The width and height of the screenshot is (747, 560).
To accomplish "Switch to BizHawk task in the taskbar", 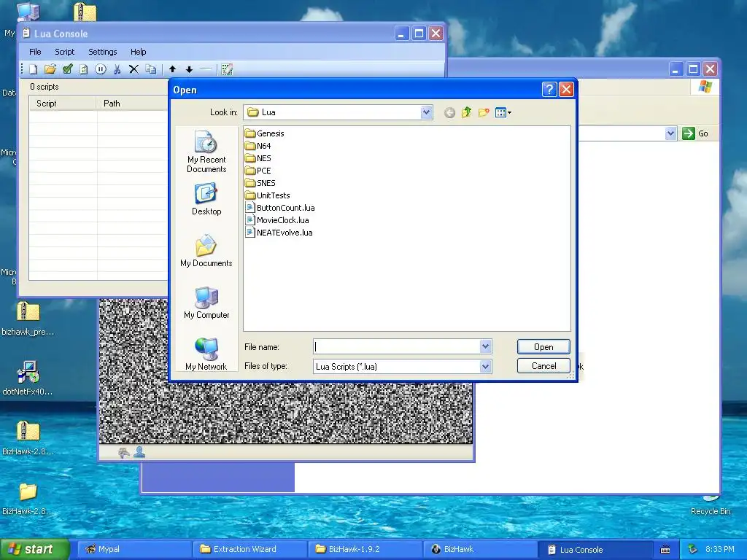I will pos(481,549).
